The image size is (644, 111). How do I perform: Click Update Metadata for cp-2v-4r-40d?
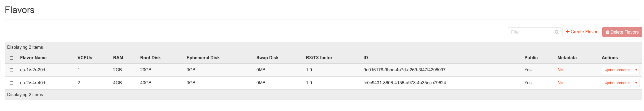[x=617, y=83]
